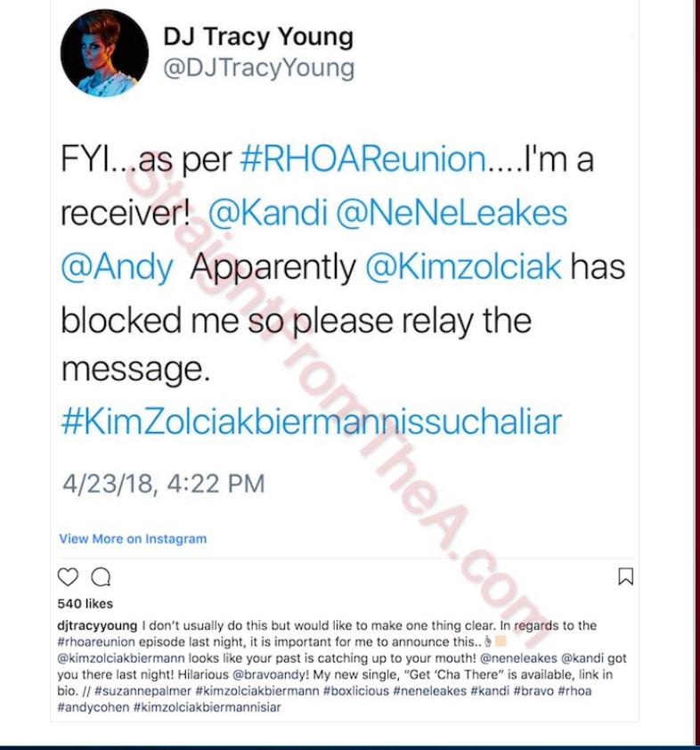This screenshot has width=700, height=750.
Task: Click DJ Tracy Young's profile picture
Action: click(x=104, y=53)
